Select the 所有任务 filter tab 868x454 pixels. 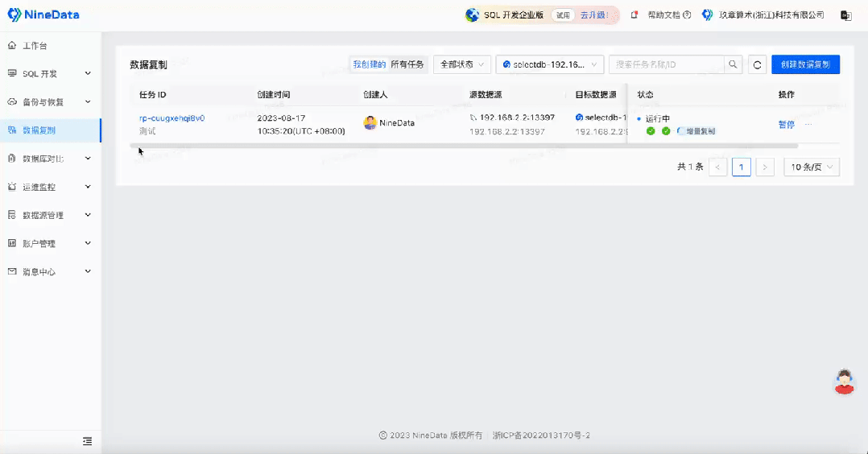click(407, 64)
